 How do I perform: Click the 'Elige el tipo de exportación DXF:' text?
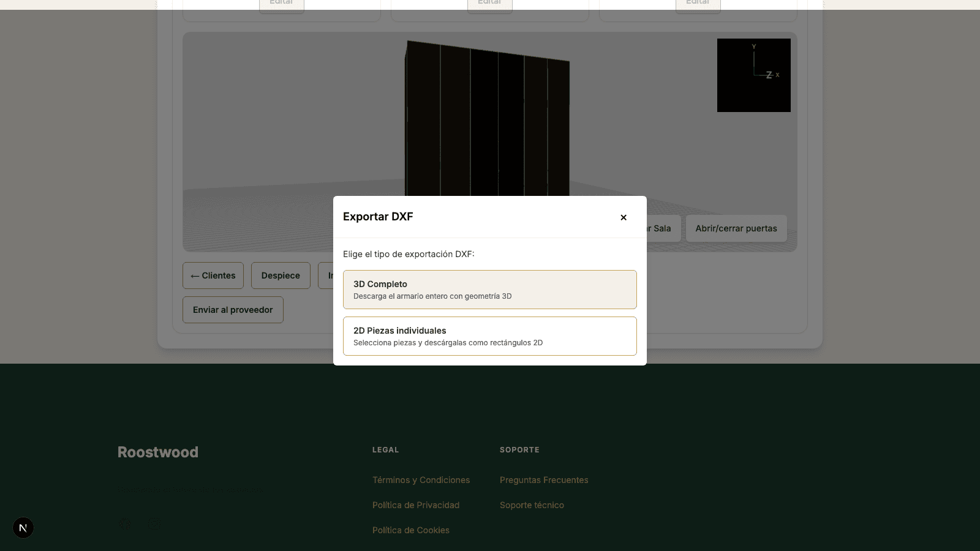409,254
